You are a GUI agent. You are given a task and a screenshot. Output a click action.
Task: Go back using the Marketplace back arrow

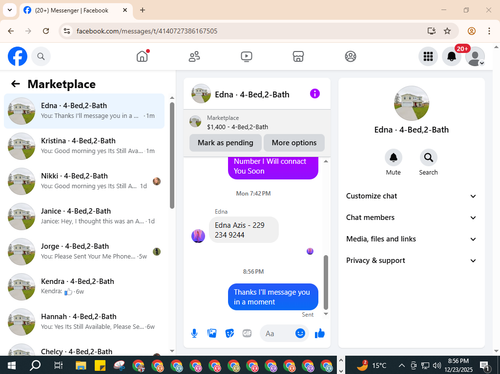(15, 84)
